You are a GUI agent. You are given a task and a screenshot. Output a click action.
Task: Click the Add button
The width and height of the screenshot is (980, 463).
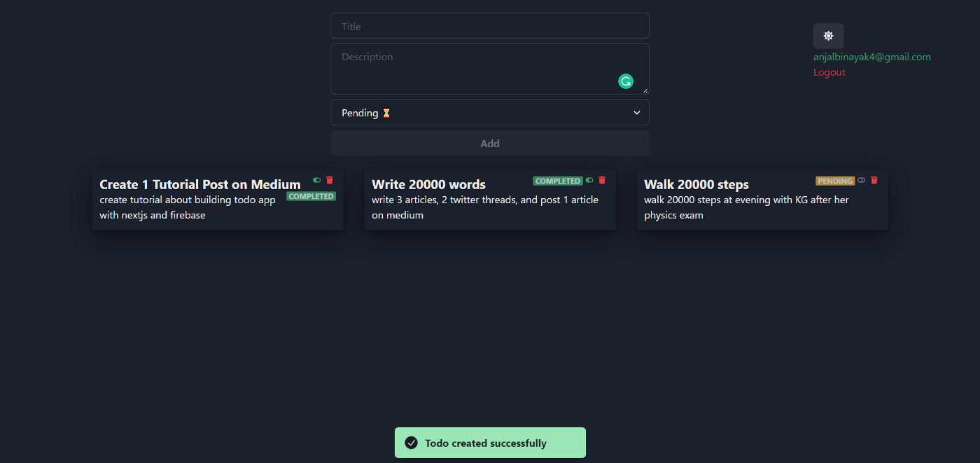489,143
